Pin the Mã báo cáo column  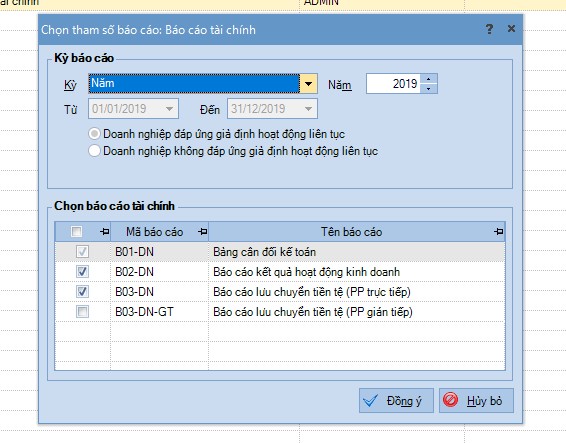(203, 231)
